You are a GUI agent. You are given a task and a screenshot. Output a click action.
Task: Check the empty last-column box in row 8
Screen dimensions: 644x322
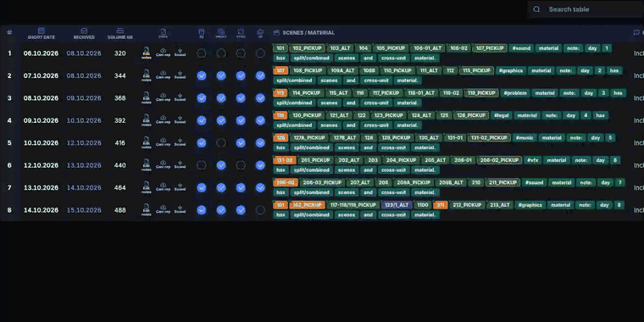[260, 210]
